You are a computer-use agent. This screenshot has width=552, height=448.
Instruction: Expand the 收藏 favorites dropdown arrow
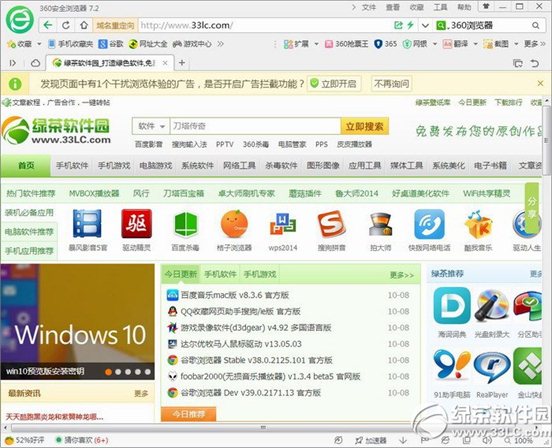point(39,44)
